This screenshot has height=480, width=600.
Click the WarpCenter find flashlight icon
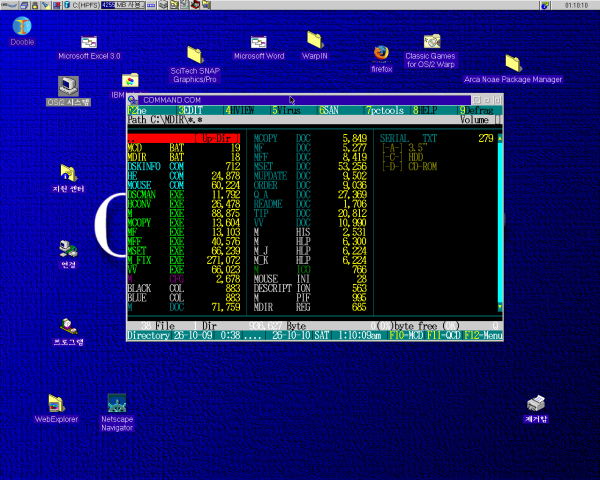(46, 5)
